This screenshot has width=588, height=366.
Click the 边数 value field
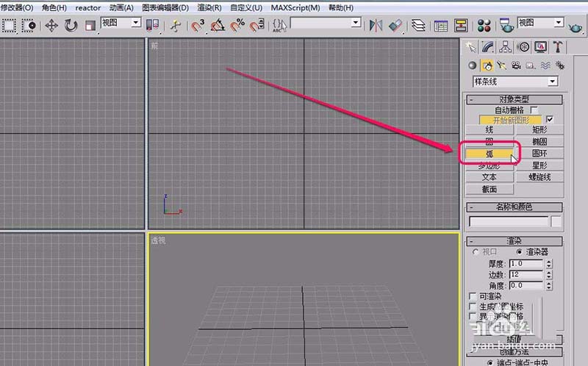526,275
